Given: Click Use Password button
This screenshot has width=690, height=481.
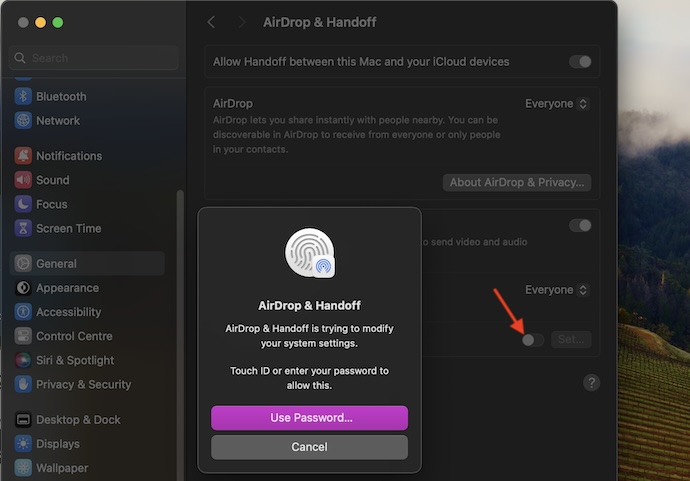Looking at the screenshot, I should pyautogui.click(x=309, y=418).
